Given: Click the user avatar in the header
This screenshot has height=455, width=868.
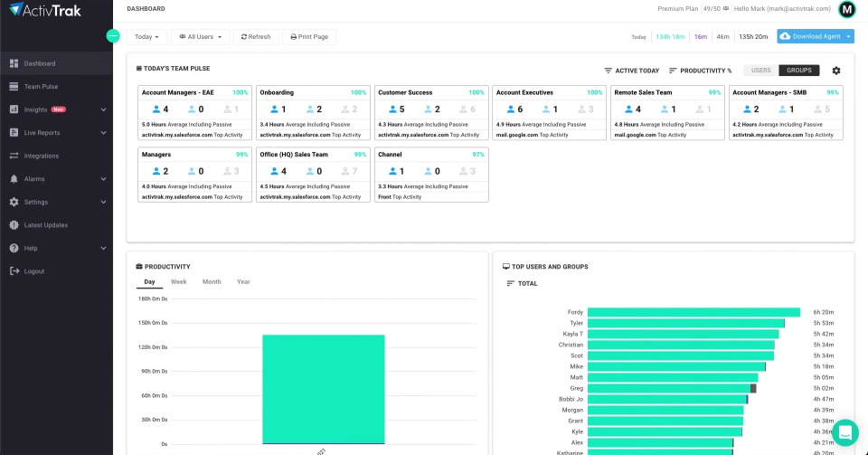Looking at the screenshot, I should tap(847, 10).
